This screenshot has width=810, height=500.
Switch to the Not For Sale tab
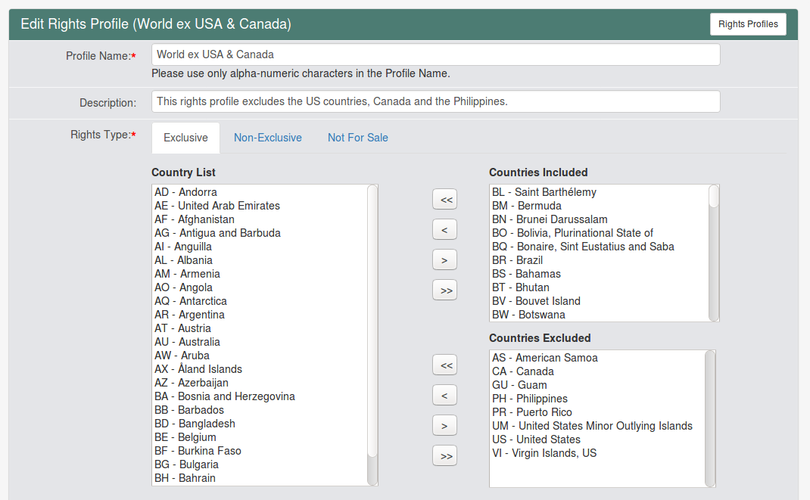(357, 138)
